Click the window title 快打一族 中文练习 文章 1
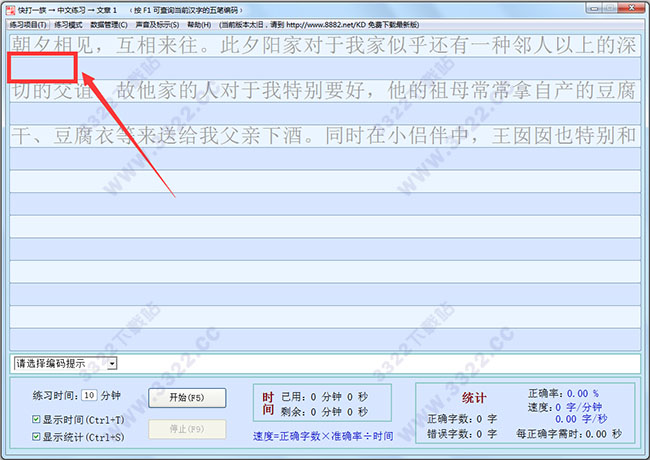Image resolution: width=650 pixels, height=460 pixels. pos(67,10)
